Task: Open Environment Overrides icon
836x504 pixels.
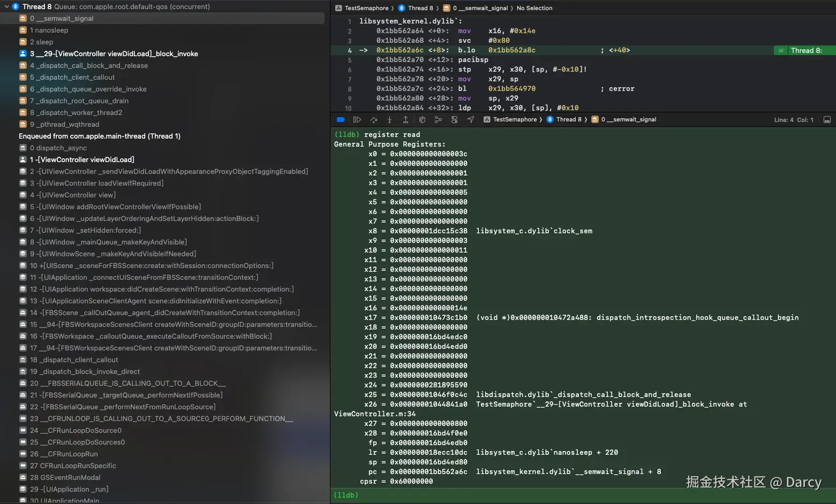Action: pyautogui.click(x=454, y=120)
